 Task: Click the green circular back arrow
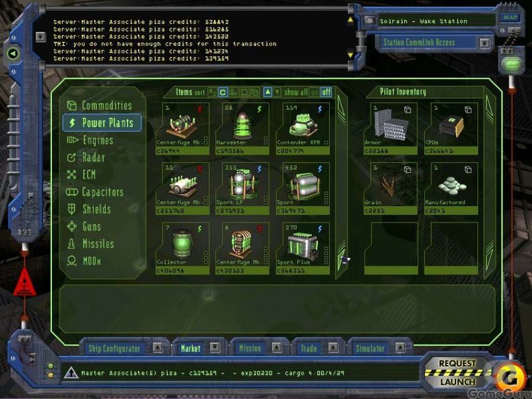(13, 53)
